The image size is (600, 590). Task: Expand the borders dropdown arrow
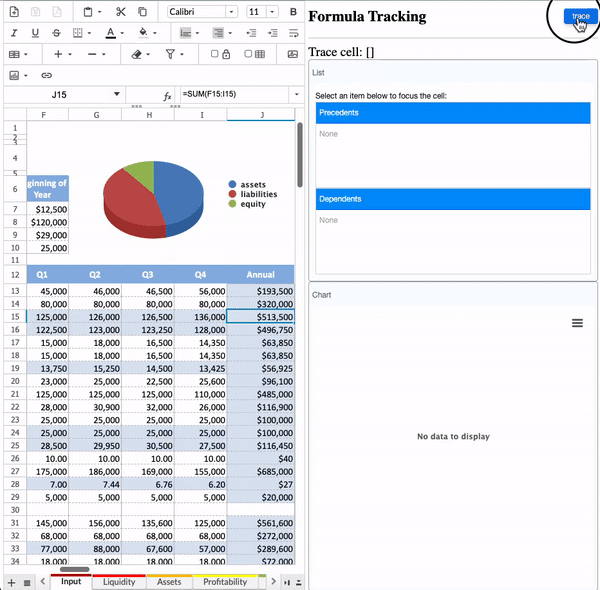click(x=89, y=33)
